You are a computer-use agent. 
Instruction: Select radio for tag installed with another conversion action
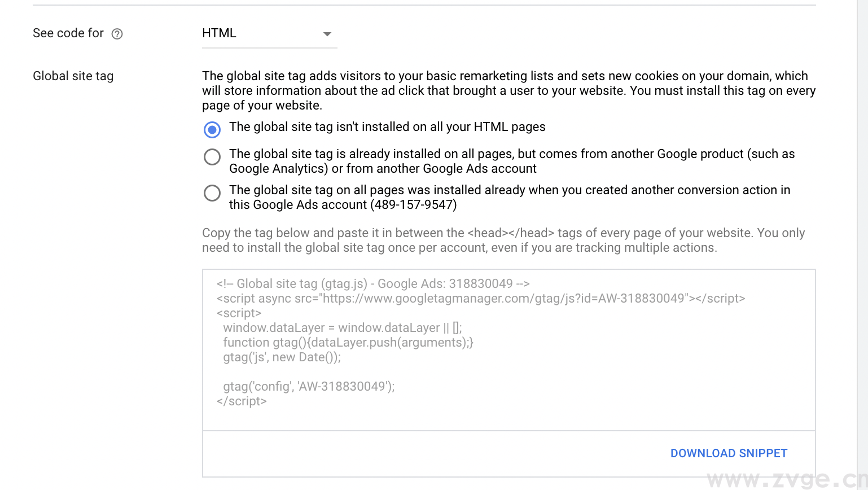tap(212, 193)
